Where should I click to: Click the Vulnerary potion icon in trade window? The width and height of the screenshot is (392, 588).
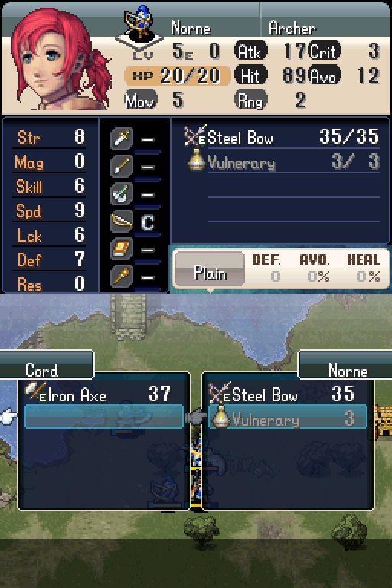pos(220,416)
